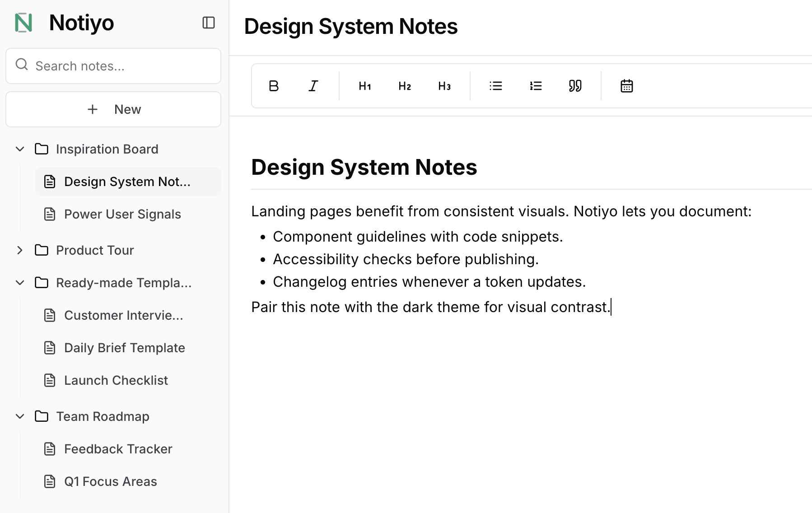The height and width of the screenshot is (513, 812).
Task: Toggle bold formatting in the toolbar
Action: point(274,86)
